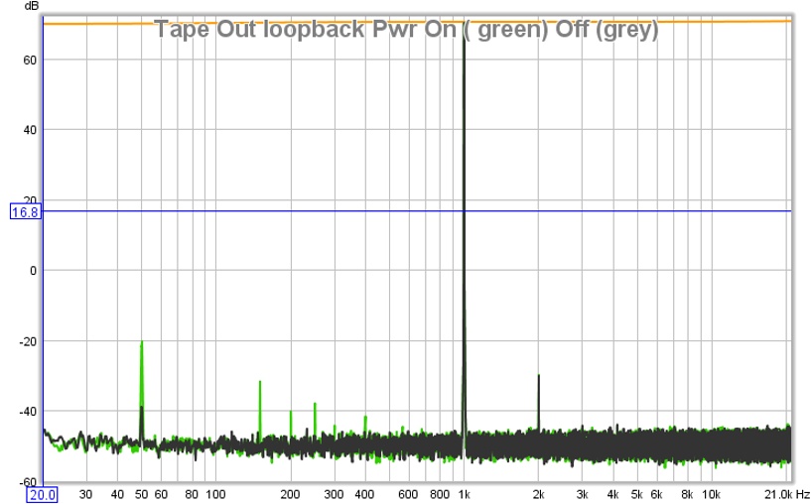The height and width of the screenshot is (504, 812).
Task: Click the 16.8 dB cursor value box
Action: click(x=26, y=212)
